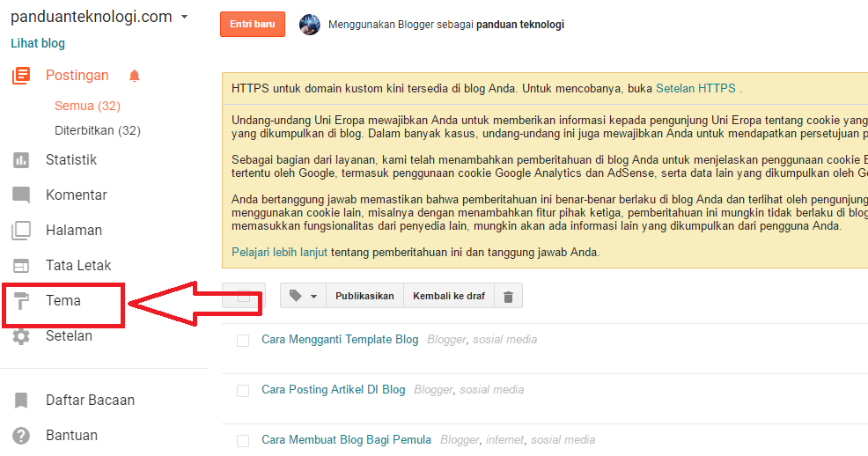Click the Pelajari lebih lanjut link

click(280, 253)
